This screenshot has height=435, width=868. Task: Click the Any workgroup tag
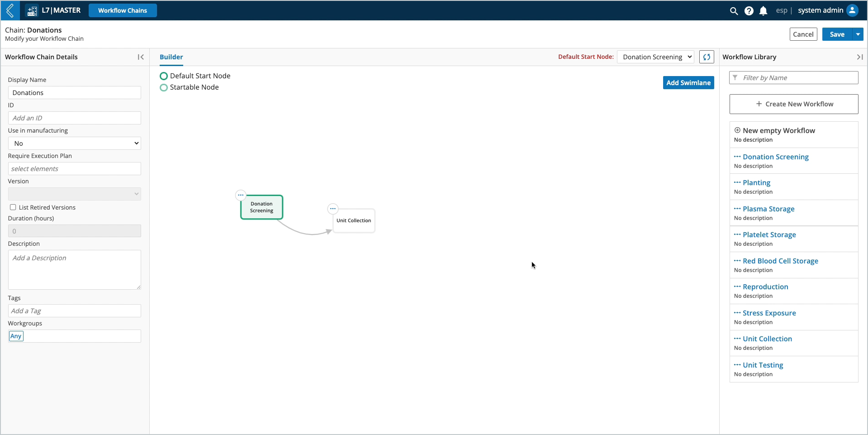[16, 336]
